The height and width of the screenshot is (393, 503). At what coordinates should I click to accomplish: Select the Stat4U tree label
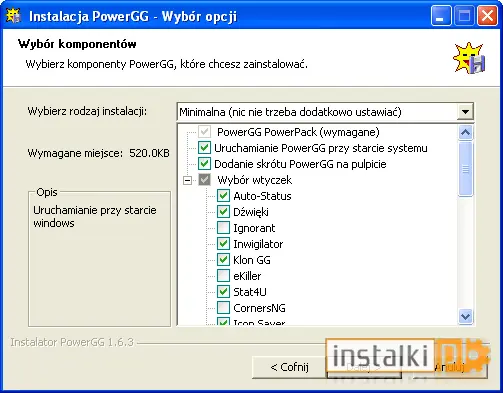pyautogui.click(x=250, y=292)
